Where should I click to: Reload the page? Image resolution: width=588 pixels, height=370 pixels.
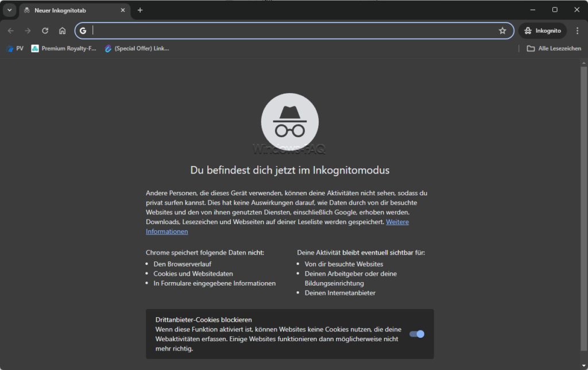pos(45,31)
